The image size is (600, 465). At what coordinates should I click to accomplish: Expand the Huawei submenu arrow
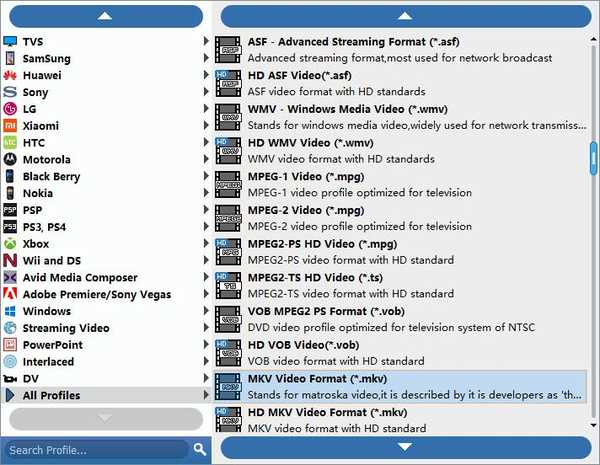(206, 75)
